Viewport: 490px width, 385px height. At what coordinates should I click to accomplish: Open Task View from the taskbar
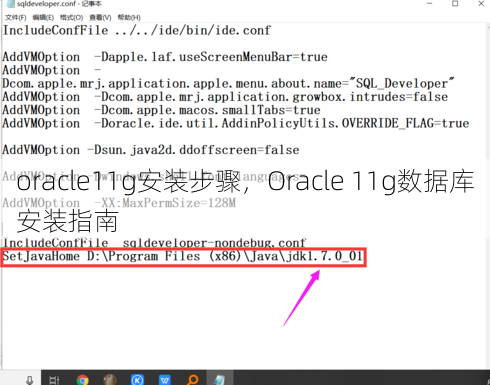click(54, 380)
